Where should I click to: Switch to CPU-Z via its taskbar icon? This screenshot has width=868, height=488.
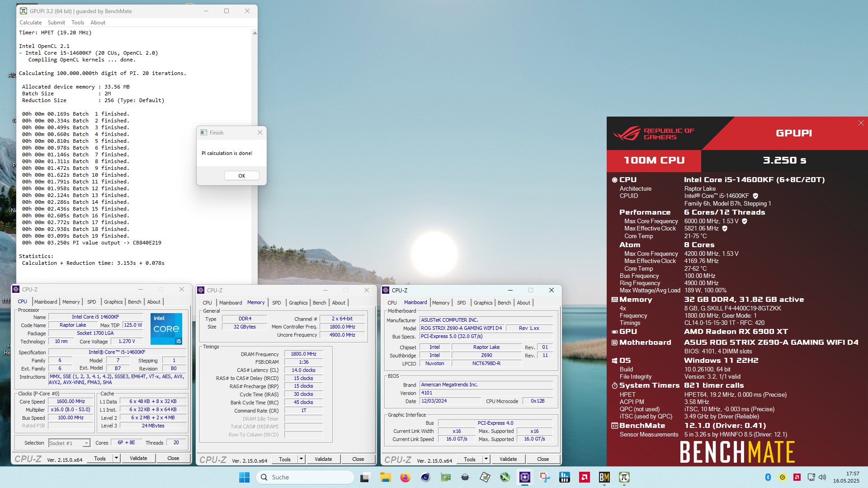click(525, 477)
